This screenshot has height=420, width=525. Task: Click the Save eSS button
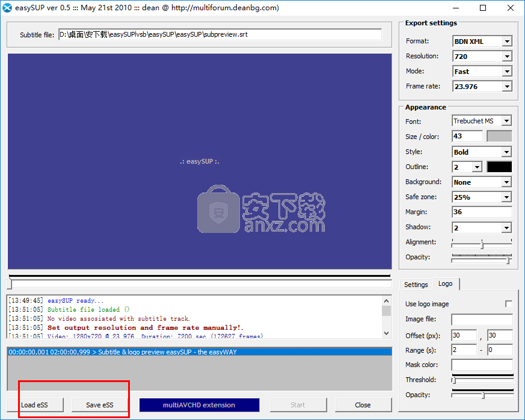[99, 405]
